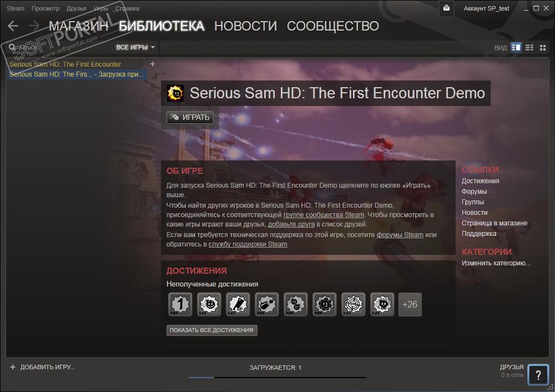Viewport: 555px width, 392px height.
Task: Switch to detail view layout
Action: click(x=516, y=47)
